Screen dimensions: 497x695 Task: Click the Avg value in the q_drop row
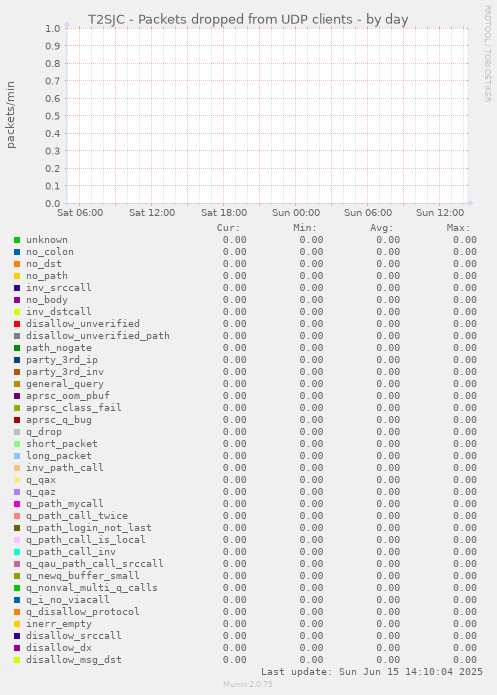tap(388, 432)
